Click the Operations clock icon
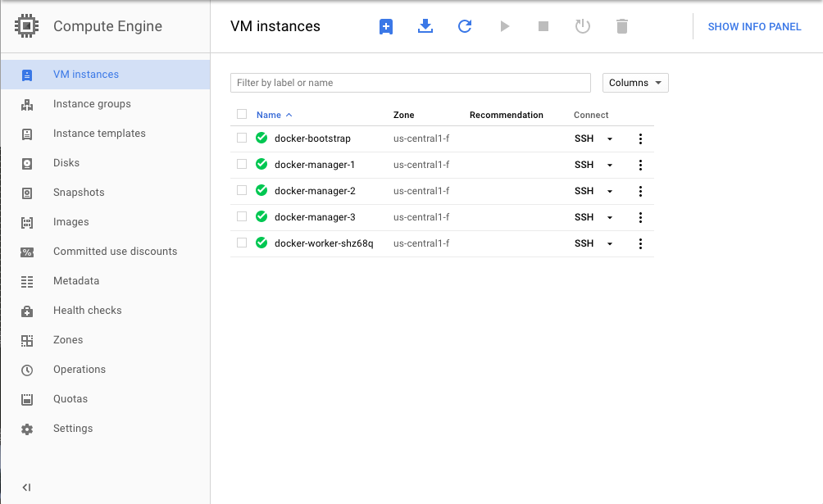The height and width of the screenshot is (504, 823). pyautogui.click(x=27, y=370)
